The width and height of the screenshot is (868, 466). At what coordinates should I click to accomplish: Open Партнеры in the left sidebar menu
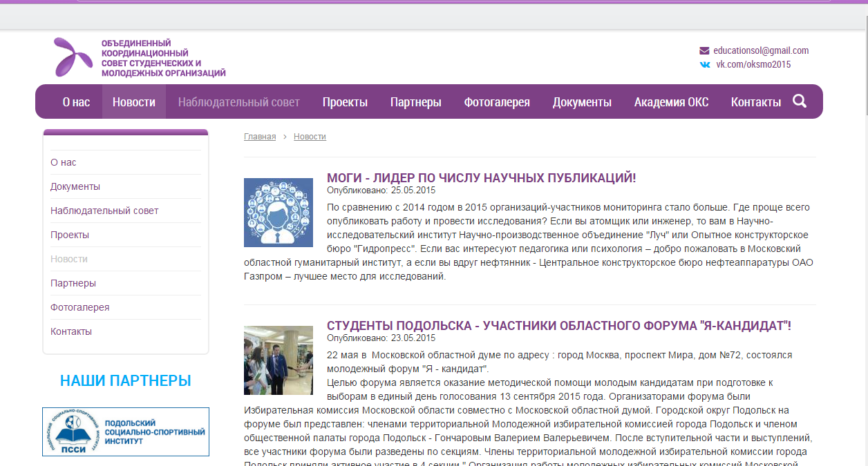coord(73,283)
